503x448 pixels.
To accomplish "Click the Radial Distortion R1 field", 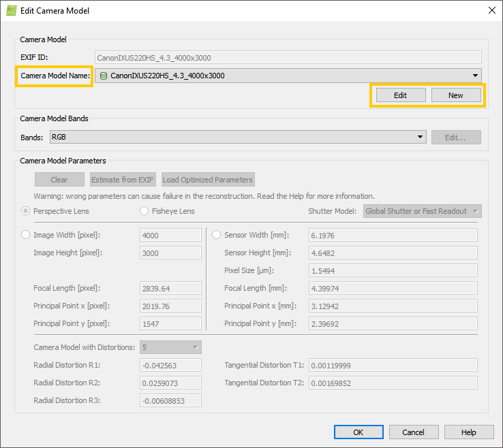I will [170, 366].
